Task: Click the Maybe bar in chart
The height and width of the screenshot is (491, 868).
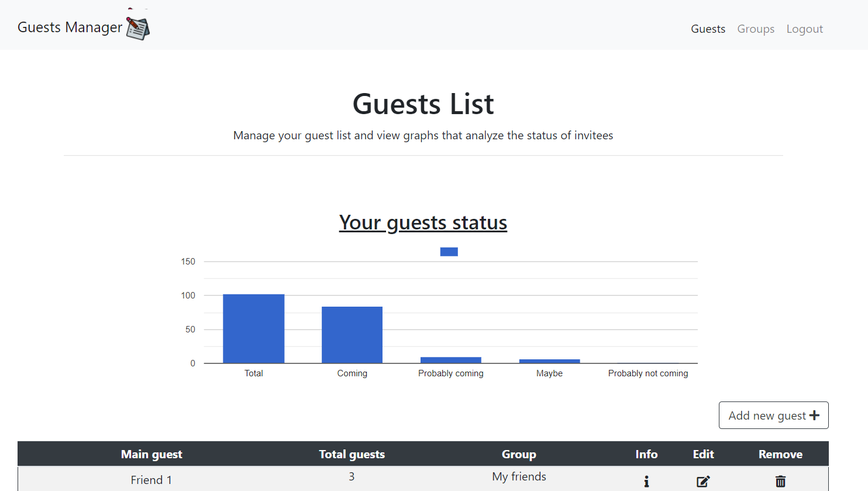Action: pos(549,361)
